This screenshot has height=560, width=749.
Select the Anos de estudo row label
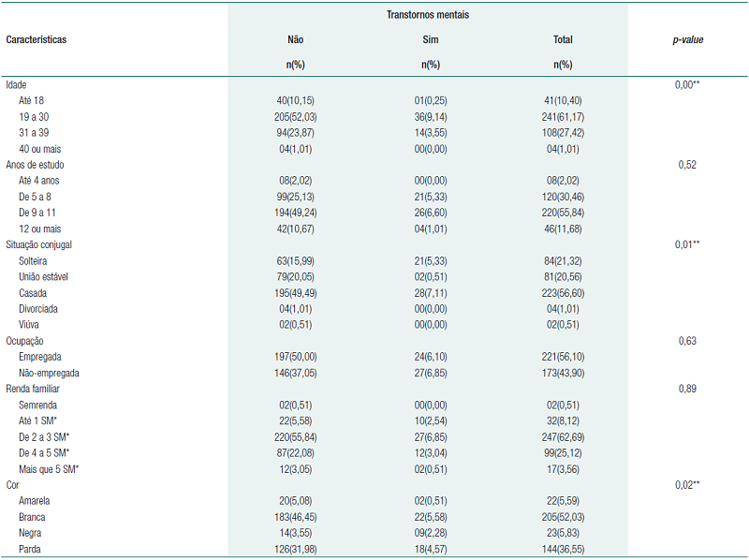tap(37, 165)
